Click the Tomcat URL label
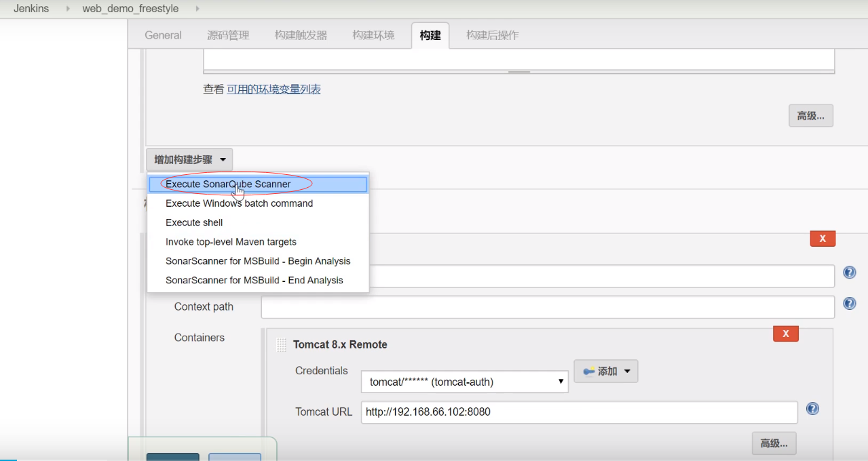 (x=324, y=412)
